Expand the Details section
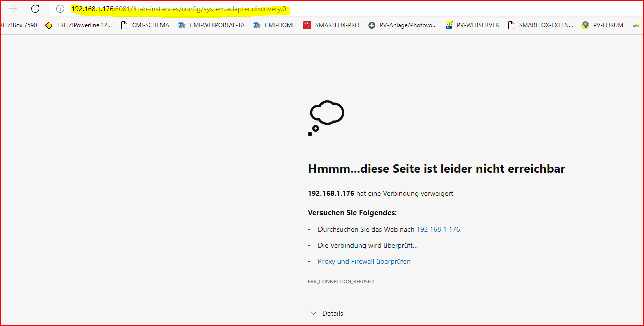This screenshot has width=644, height=326. click(x=326, y=313)
